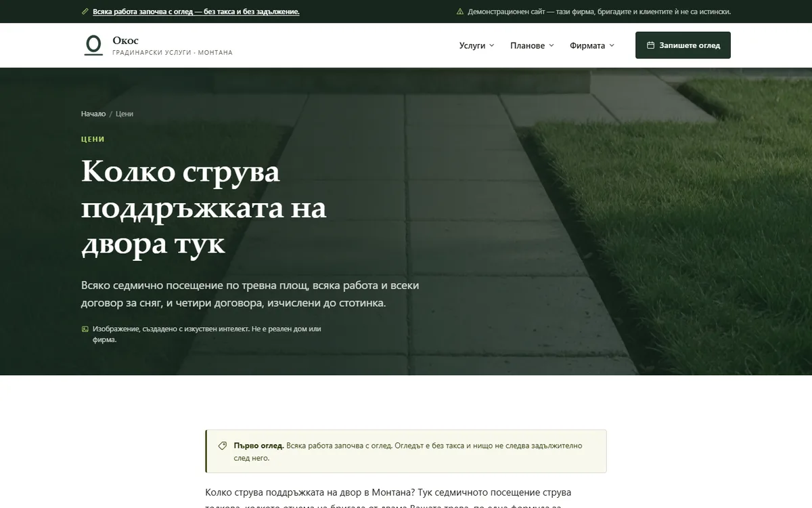812x508 pixels.
Task: Go to Начало in the breadcrumb
Action: click(x=93, y=114)
